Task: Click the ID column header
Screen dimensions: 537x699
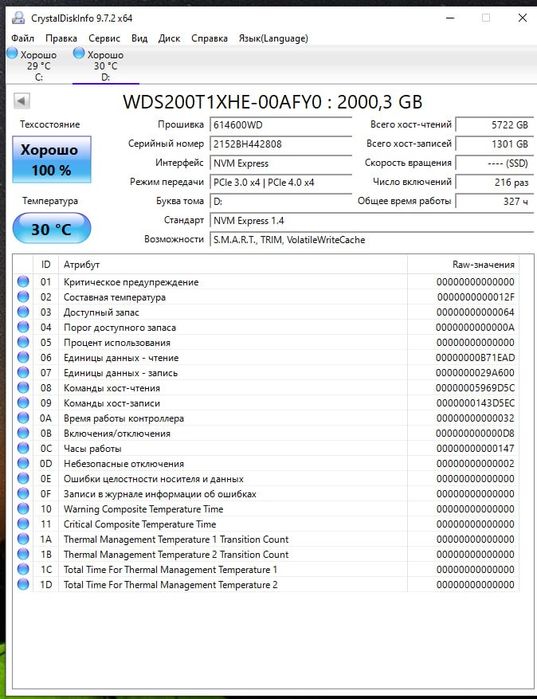Action: (45, 264)
